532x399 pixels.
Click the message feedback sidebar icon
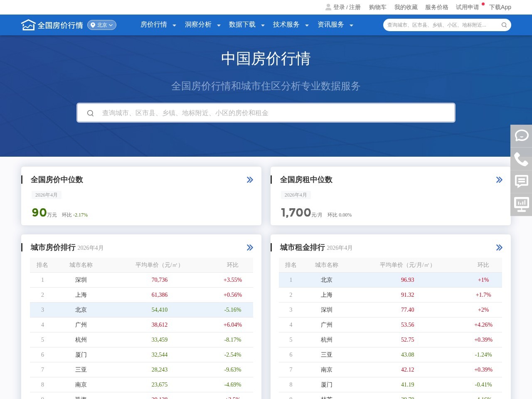(x=521, y=182)
